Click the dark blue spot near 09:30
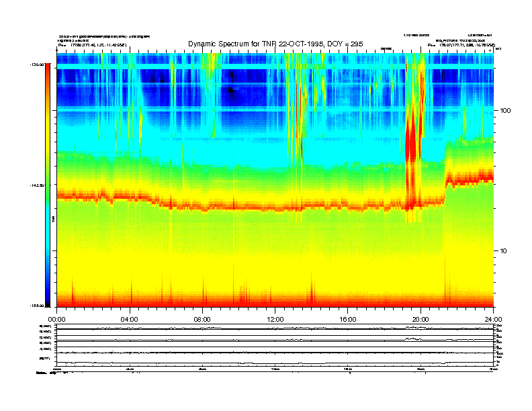Image resolution: width=532 pixels, height=411 pixels. (x=230, y=90)
